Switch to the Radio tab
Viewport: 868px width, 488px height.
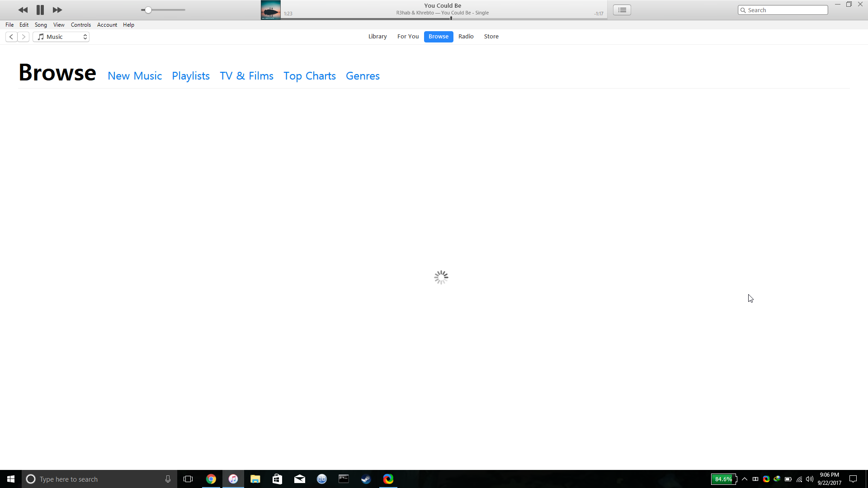[x=466, y=37]
